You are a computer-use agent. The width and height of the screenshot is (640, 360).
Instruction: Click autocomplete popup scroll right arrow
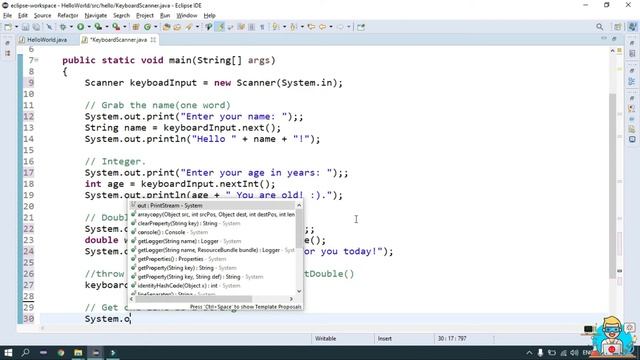(x=291, y=299)
